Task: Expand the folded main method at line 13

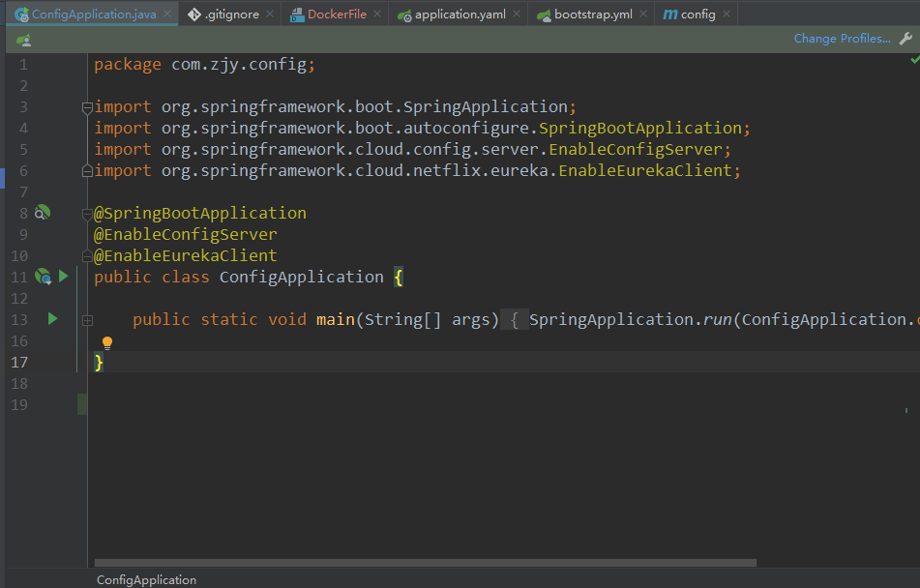Action: click(x=87, y=320)
